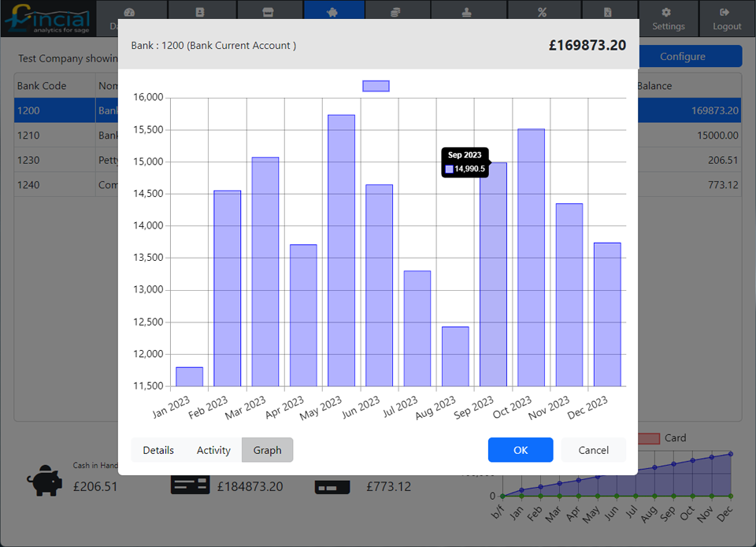Open the contacts address-book nav icon
Image resolution: width=756 pixels, height=547 pixels.
click(x=200, y=13)
